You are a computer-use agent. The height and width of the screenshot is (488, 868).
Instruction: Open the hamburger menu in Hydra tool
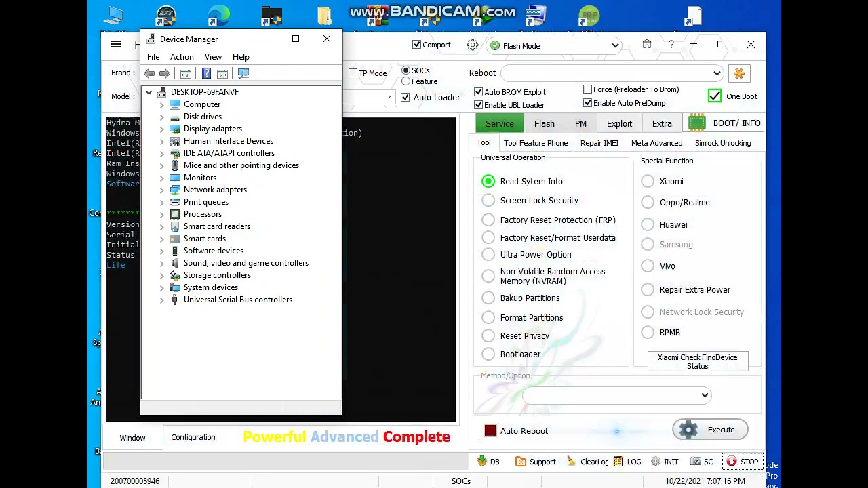point(116,45)
